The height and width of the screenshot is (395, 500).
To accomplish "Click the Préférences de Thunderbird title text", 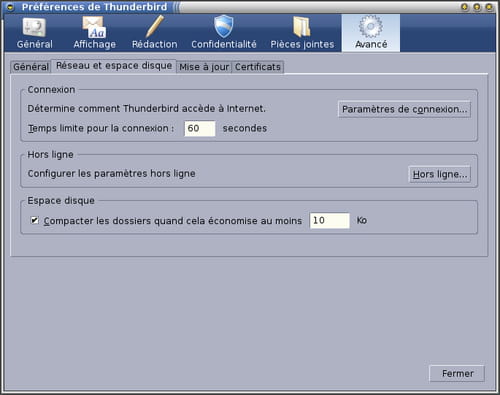I will coord(94,7).
